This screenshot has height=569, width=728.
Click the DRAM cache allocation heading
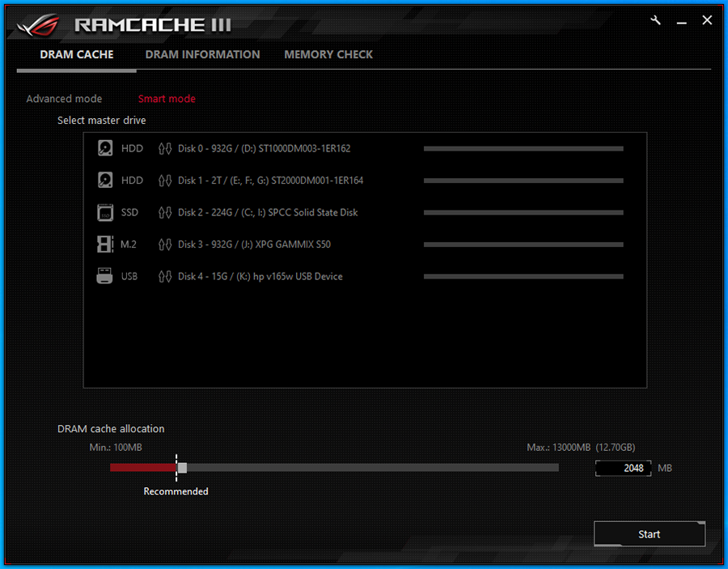(x=111, y=429)
